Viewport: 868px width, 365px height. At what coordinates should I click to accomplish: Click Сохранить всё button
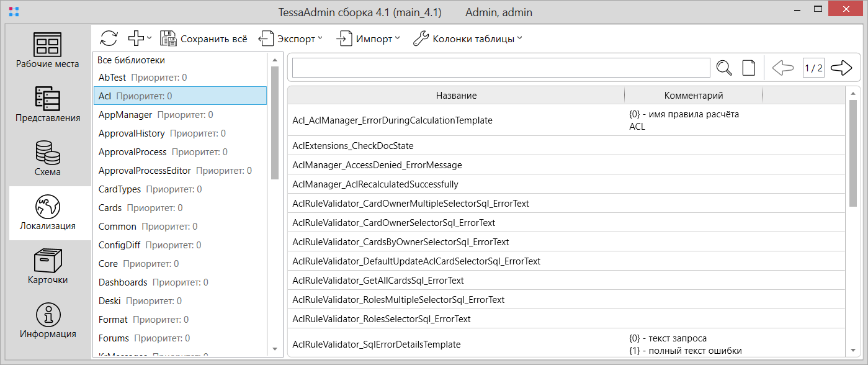pos(204,38)
